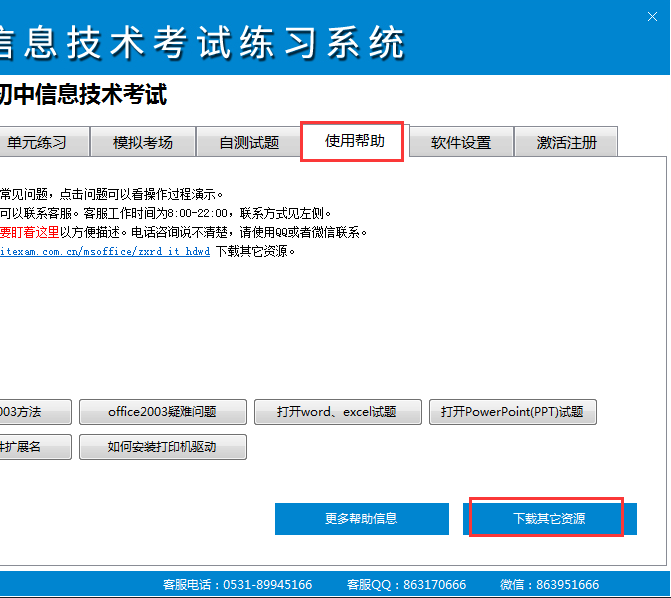This screenshot has height=598, width=671.
Task: Open the 如何安装打印机驱动 help button
Action: tap(162, 447)
